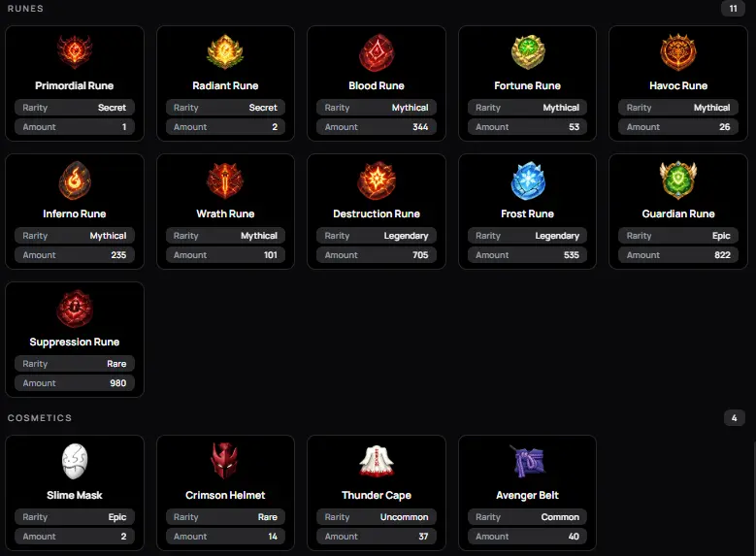
Task: Click the Primordial Rune icon
Action: [x=75, y=51]
